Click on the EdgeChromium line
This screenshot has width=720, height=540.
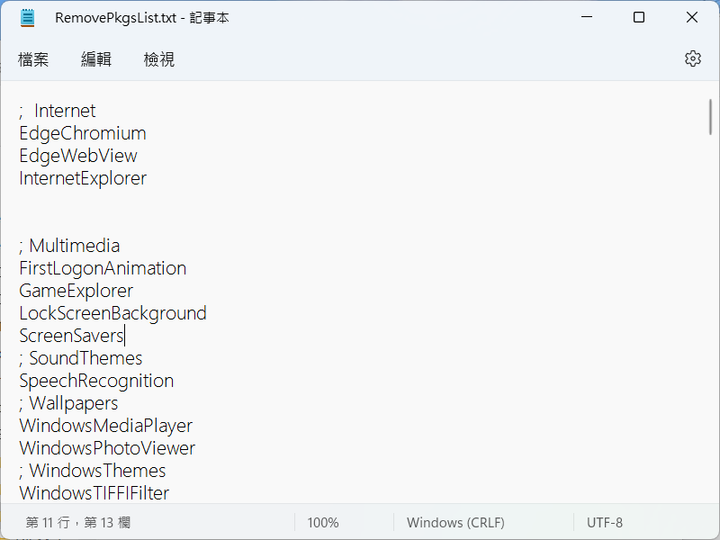[83, 133]
